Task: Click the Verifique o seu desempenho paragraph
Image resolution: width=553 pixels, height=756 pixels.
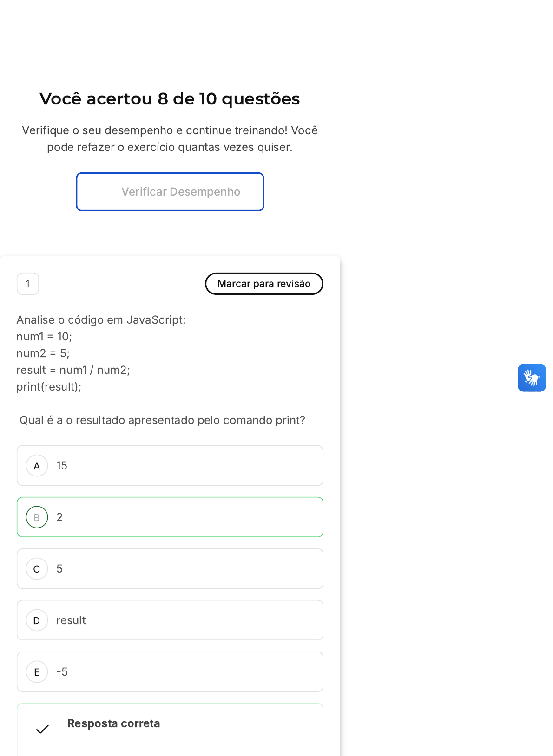Action: coord(170,139)
